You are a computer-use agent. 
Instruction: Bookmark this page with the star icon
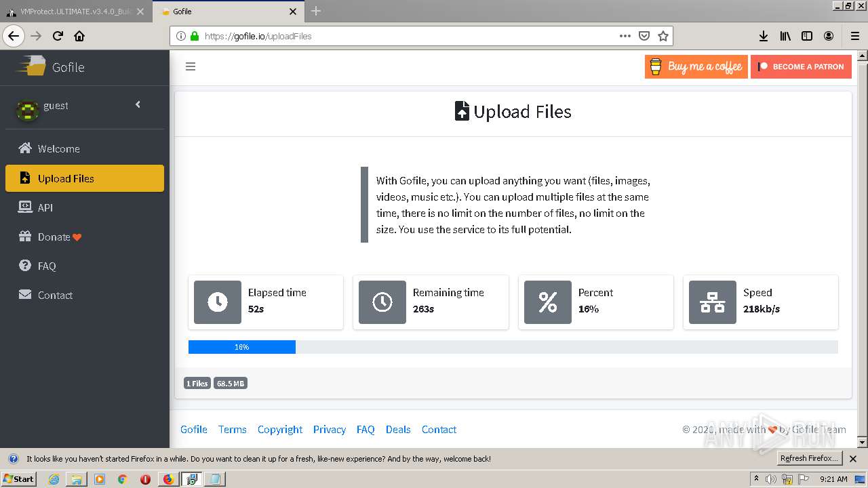click(x=663, y=36)
